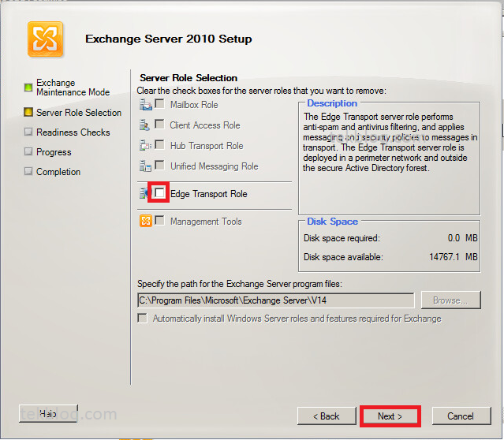Go to the Next setup page
Image resolution: width=504 pixels, height=440 pixels.
coord(390,416)
